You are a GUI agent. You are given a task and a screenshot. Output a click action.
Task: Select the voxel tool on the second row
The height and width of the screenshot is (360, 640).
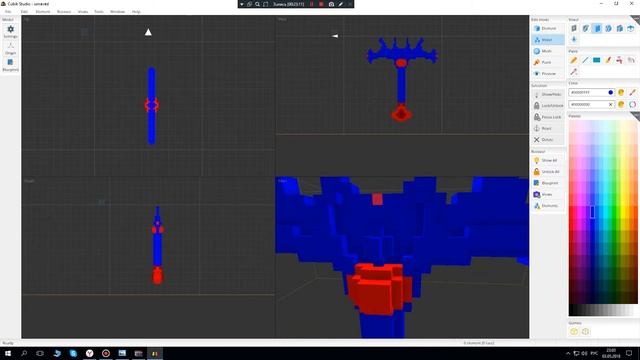click(574, 40)
